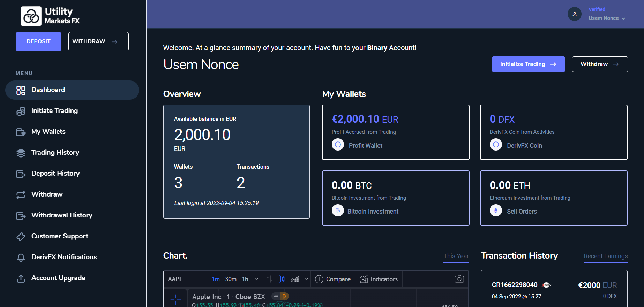Image resolution: width=644 pixels, height=307 pixels.
Task: Click the Utility Markets FX logo
Action: click(50, 16)
